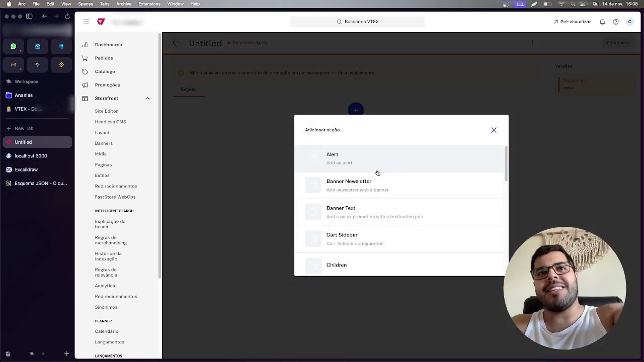This screenshot has height=362, width=644.
Task: Click the Buscar na VTEX search field
Action: point(357,22)
